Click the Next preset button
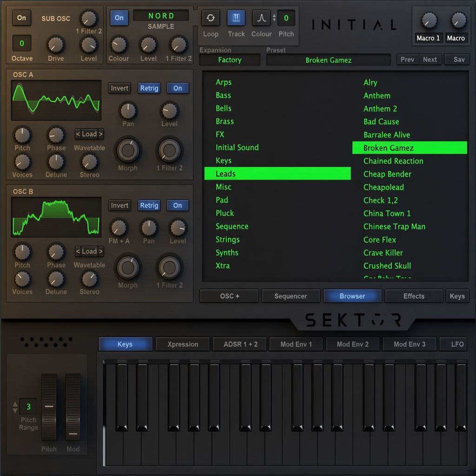 [x=430, y=59]
